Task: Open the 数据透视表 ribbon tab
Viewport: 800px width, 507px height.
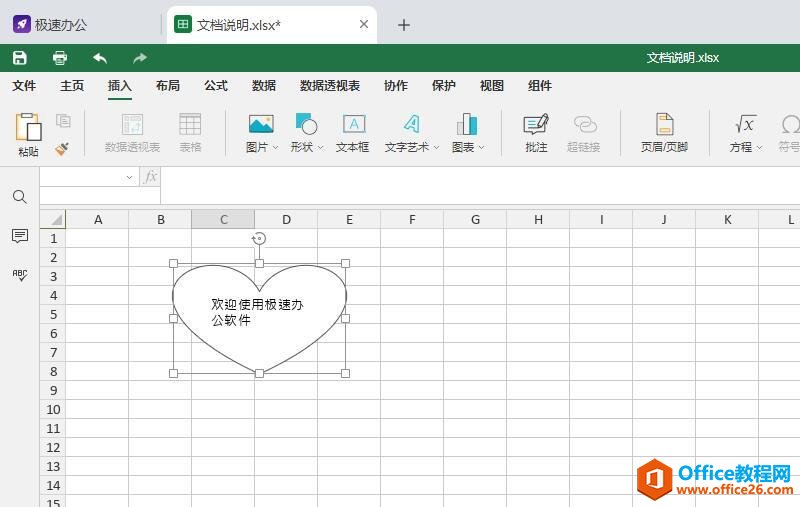Action: pyautogui.click(x=330, y=86)
